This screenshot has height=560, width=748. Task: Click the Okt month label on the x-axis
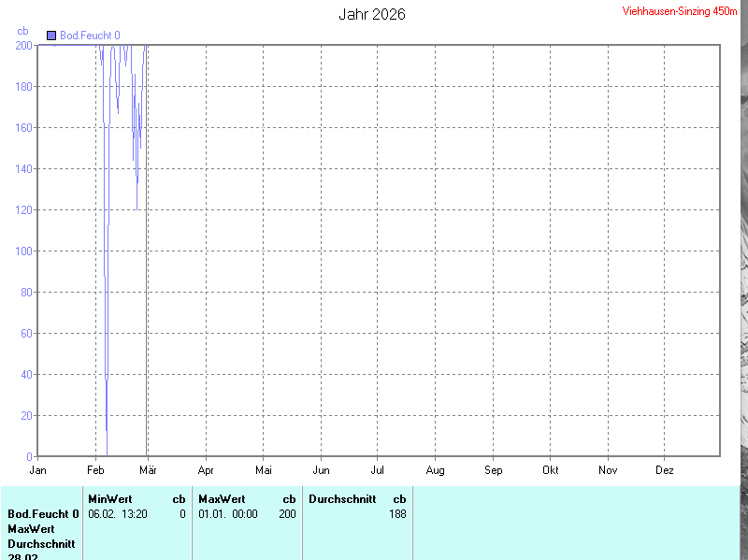pos(550,469)
